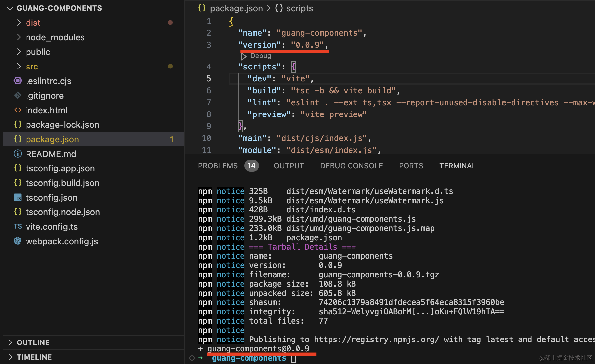Click the guang-components-0.0.9.tgz filename in terminal
Image resolution: width=595 pixels, height=364 pixels.
(379, 275)
